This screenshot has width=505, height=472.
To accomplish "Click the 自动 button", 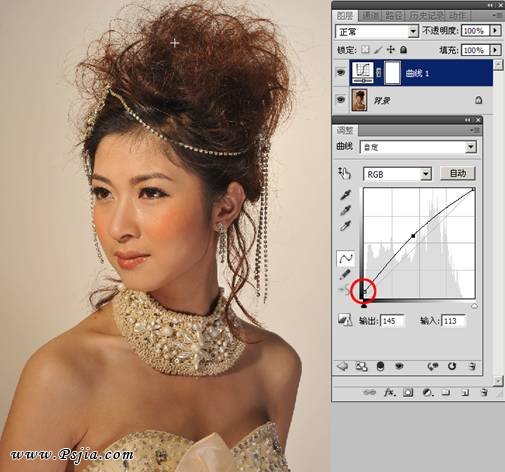I will 457,174.
